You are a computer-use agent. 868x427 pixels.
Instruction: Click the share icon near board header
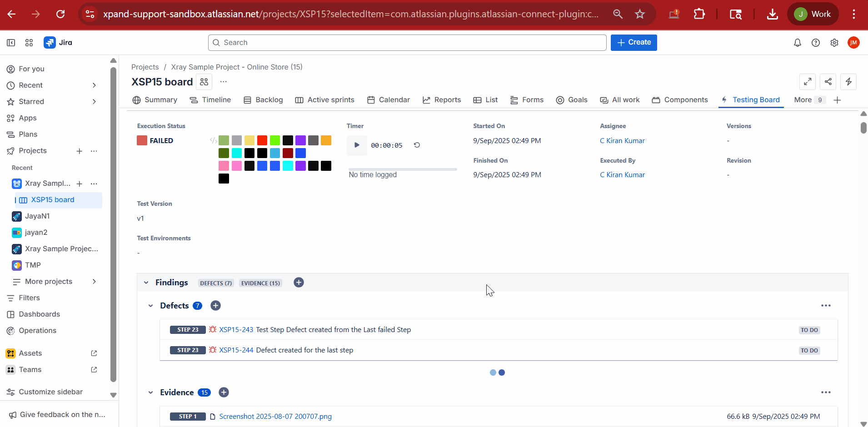[828, 82]
